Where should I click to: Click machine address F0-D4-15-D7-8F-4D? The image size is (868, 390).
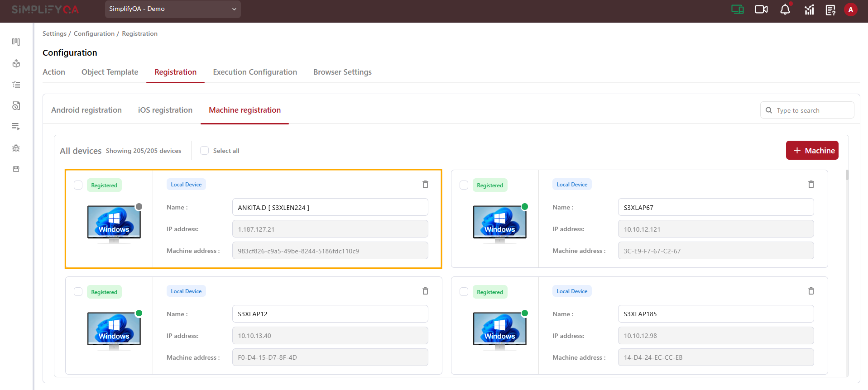(x=330, y=357)
